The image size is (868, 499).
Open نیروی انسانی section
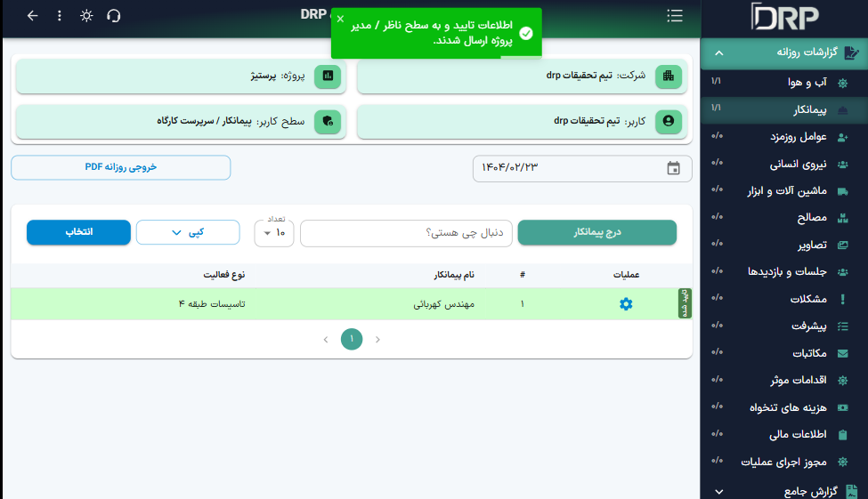click(x=783, y=165)
